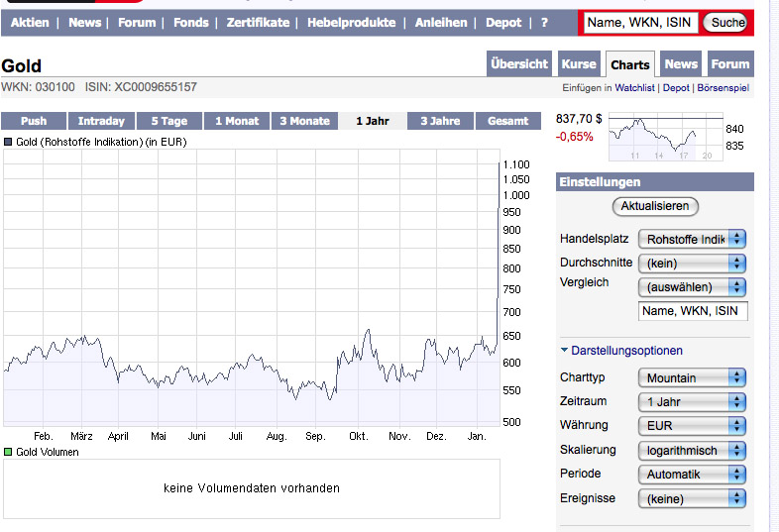Click the dark Gold legend color square
Screen dimensions: 779x532
pos(8,143)
